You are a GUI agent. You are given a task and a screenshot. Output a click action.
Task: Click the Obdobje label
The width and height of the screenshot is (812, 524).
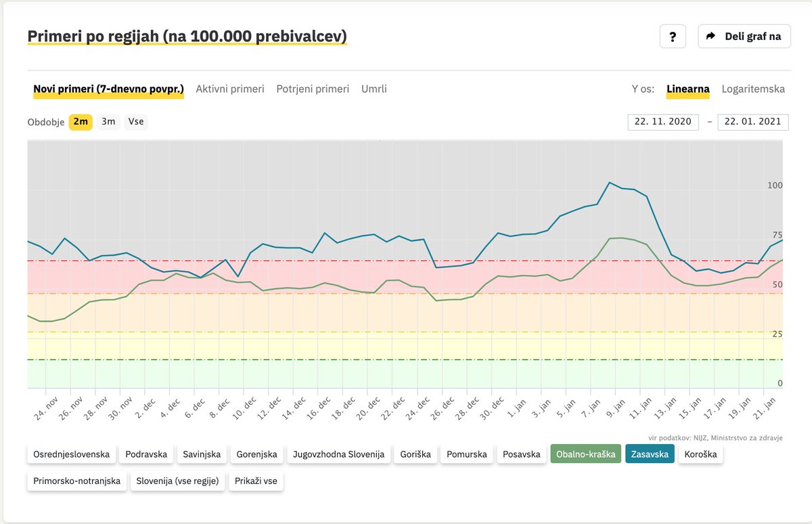click(x=46, y=123)
